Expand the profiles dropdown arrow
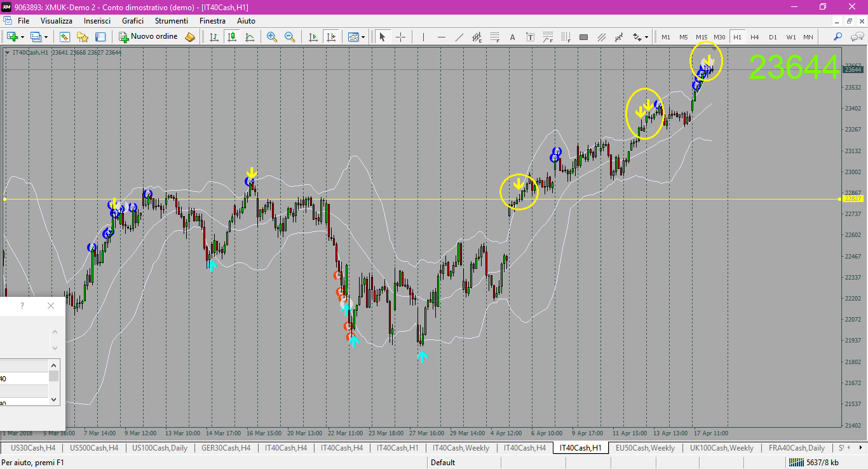 pyautogui.click(x=46, y=37)
